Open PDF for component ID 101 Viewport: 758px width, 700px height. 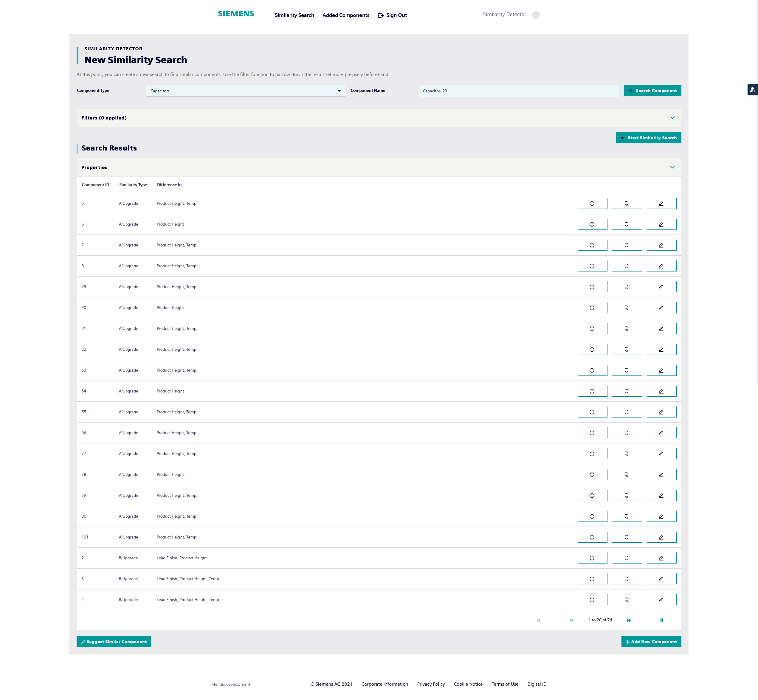(x=627, y=537)
